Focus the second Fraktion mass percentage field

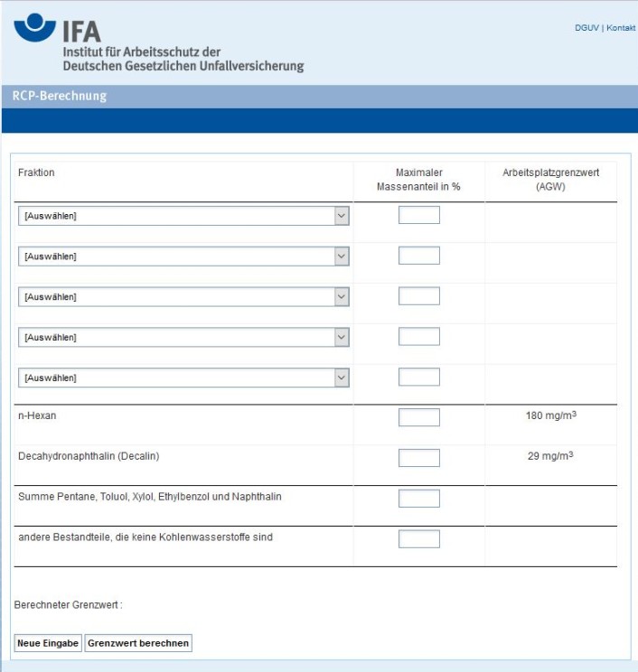tap(419, 256)
